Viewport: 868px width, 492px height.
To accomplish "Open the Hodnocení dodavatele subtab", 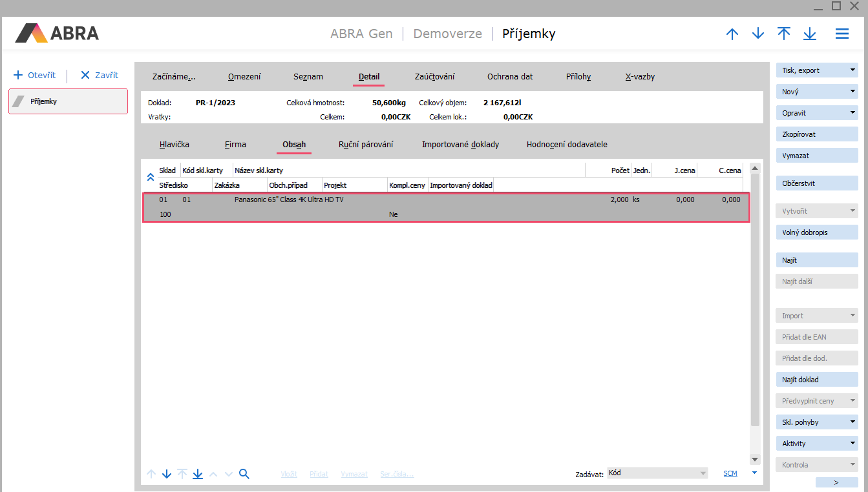I will click(x=567, y=144).
